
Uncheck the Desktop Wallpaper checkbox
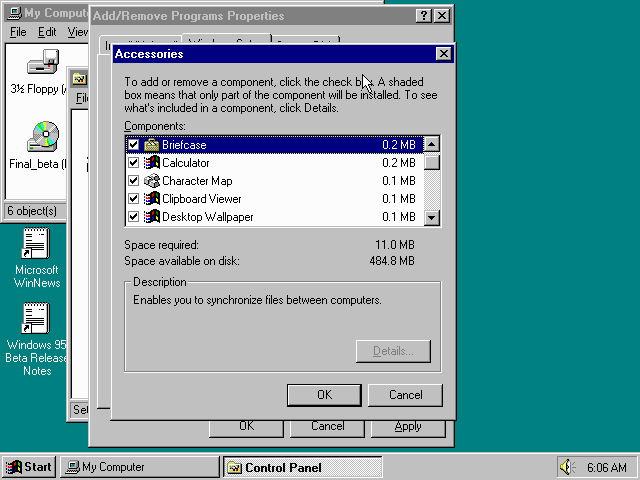(133, 217)
